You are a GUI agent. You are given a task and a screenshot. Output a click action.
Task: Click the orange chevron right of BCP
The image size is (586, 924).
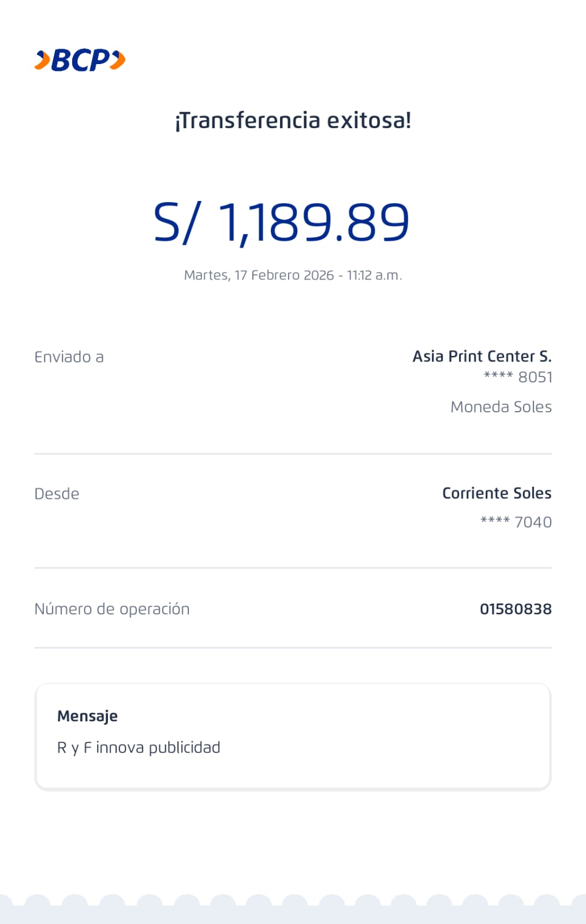point(118,60)
